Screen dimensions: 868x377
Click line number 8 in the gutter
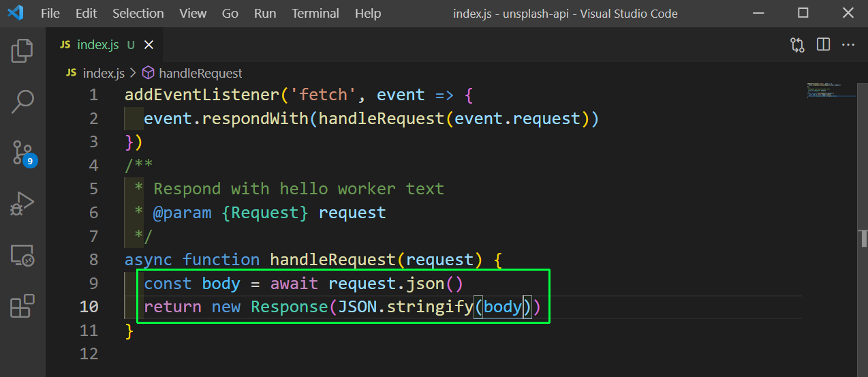[x=93, y=260]
